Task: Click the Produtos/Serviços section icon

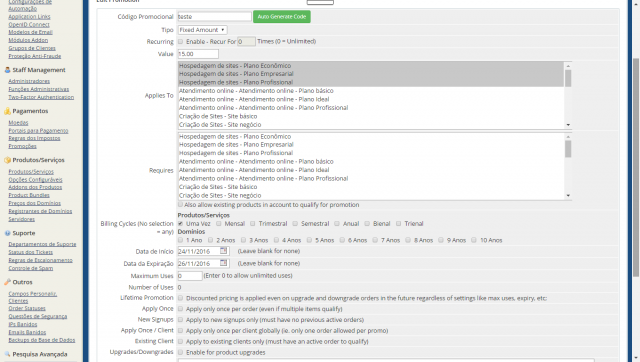Action: [7, 160]
